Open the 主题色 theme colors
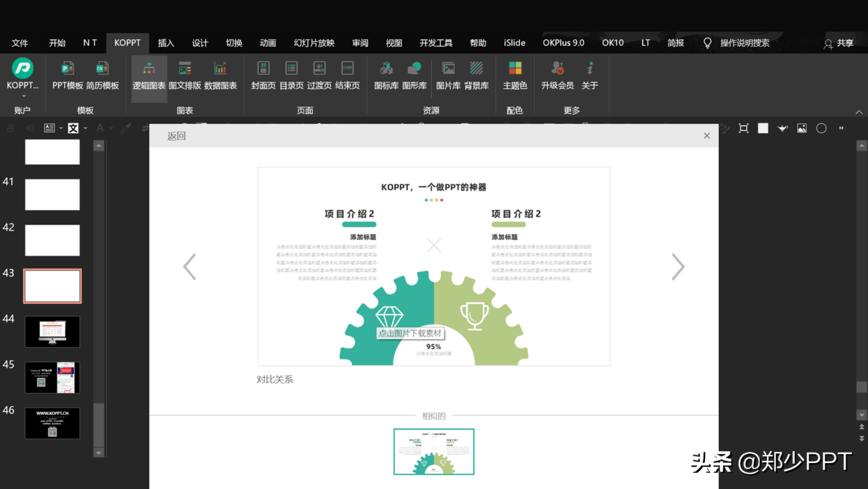868x489 pixels. [514, 76]
